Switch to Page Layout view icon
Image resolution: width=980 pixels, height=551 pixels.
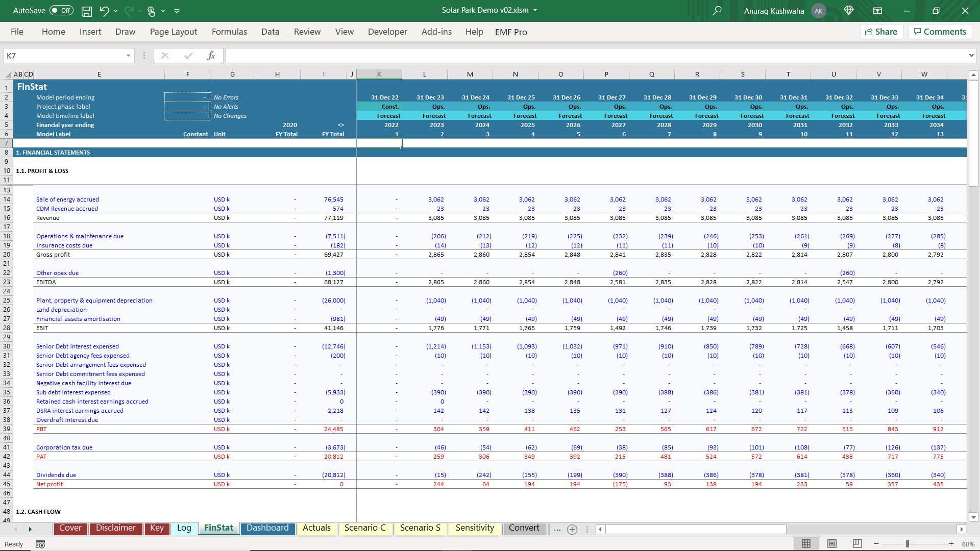point(832,544)
